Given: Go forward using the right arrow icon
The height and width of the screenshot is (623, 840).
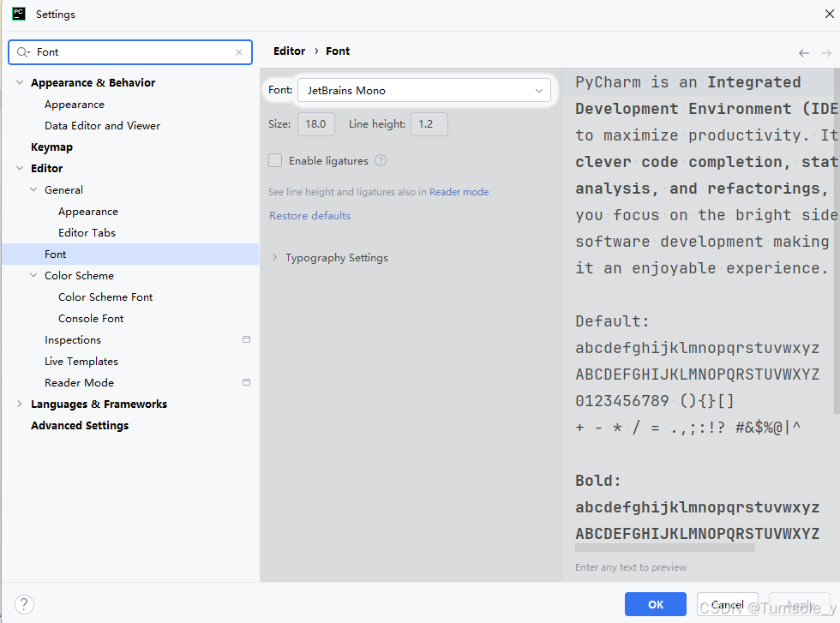Looking at the screenshot, I should point(826,52).
